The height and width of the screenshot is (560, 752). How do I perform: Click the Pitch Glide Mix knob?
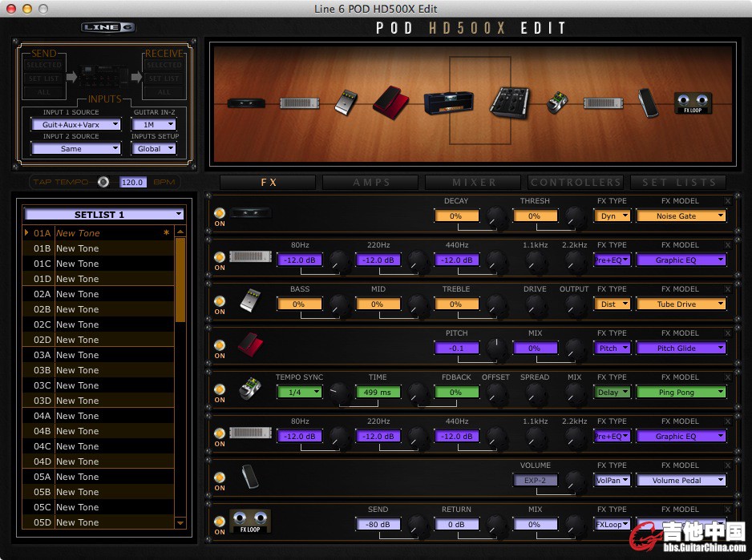click(575, 348)
